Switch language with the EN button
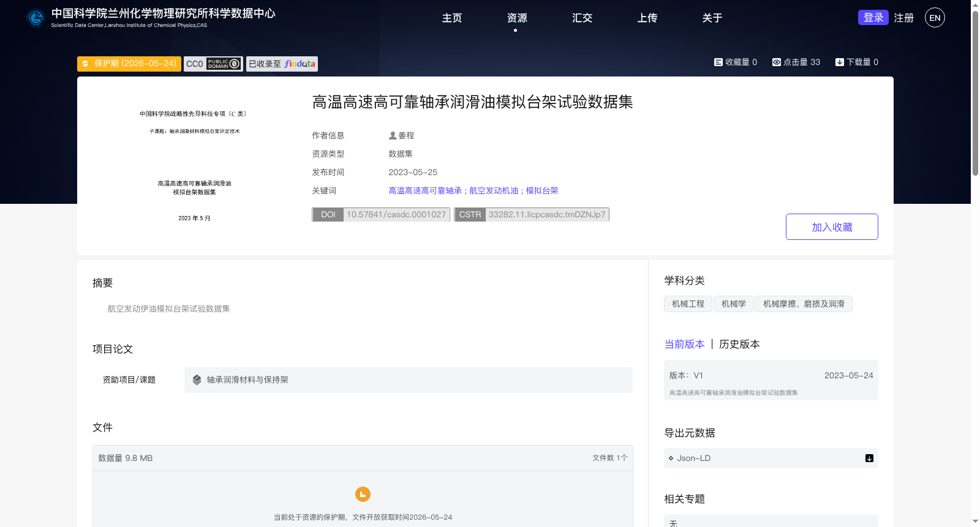Viewport: 980px width, 527px height. point(935,18)
